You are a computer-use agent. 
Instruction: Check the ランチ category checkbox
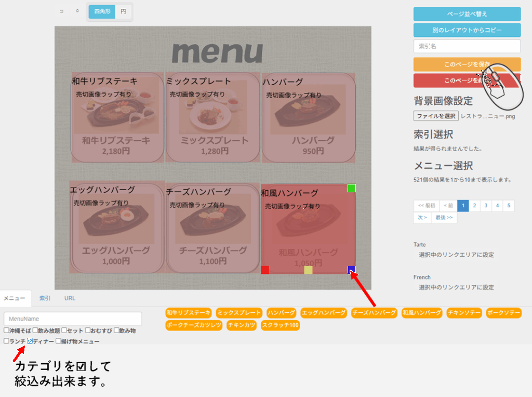(7, 341)
